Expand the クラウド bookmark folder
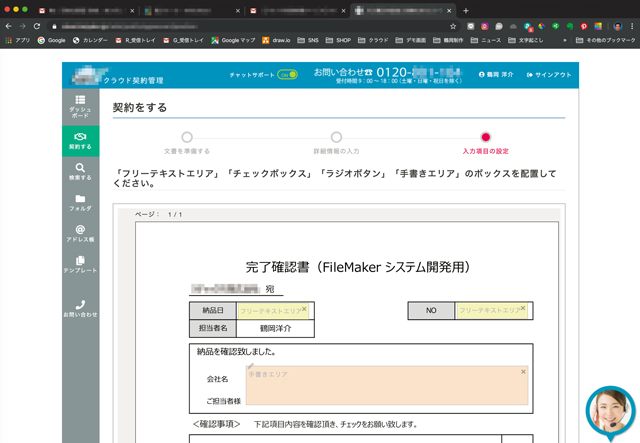Screen dimensions: 640x443 373,40
